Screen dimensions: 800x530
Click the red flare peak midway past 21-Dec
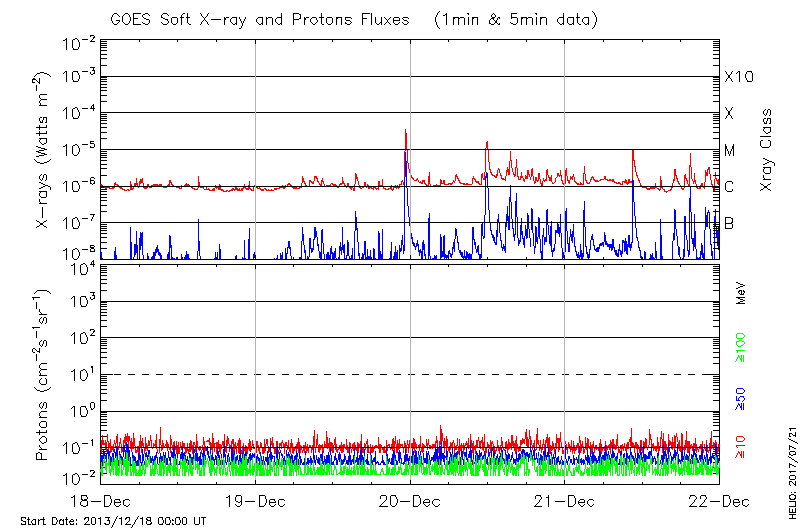633,152
